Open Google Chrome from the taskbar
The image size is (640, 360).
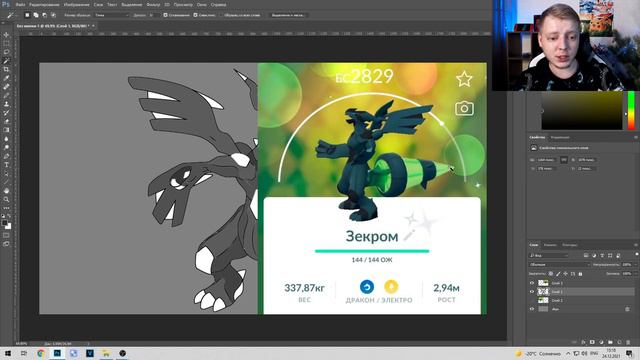41,353
